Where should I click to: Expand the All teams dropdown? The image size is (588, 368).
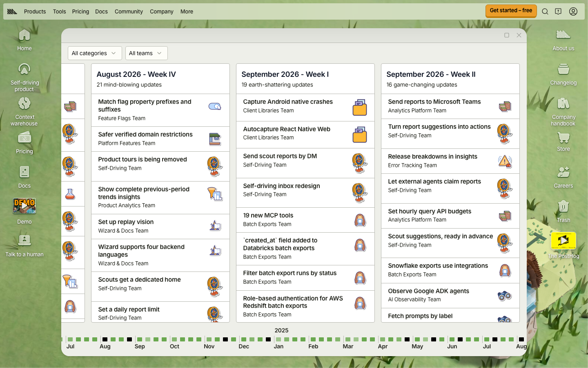coord(146,53)
